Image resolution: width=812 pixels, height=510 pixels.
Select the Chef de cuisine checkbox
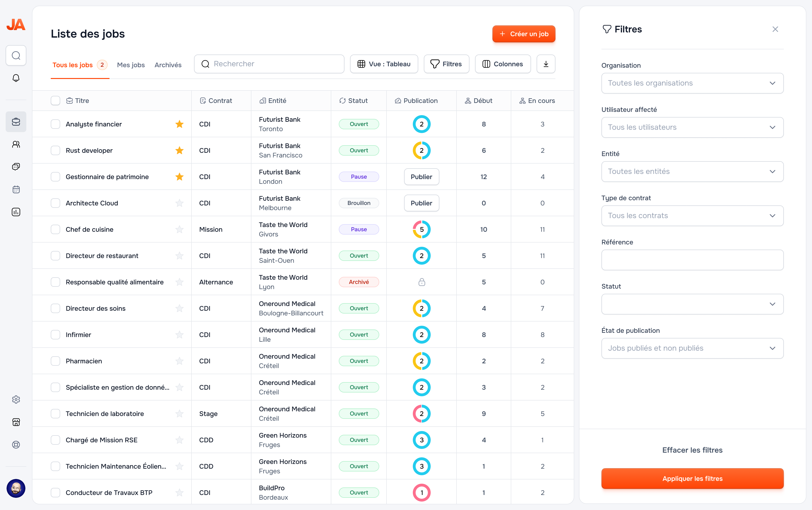pos(55,229)
